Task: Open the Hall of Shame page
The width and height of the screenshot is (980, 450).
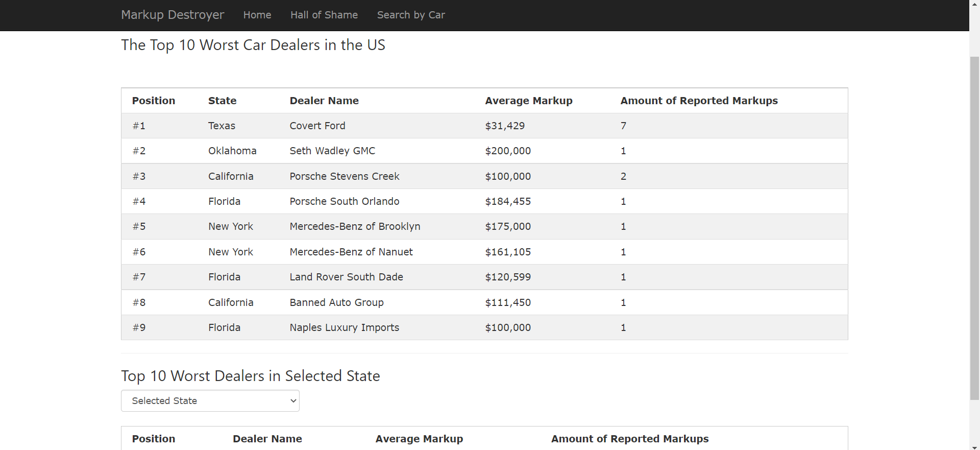Action: (x=324, y=15)
